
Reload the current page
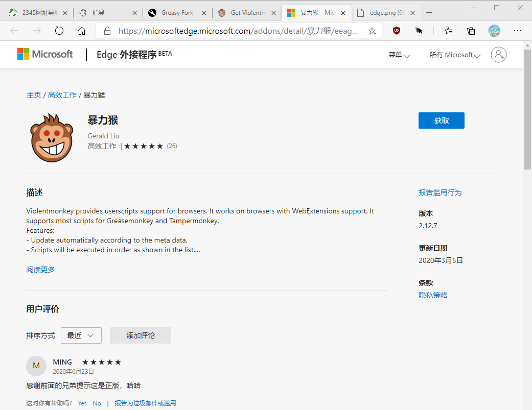[x=59, y=31]
